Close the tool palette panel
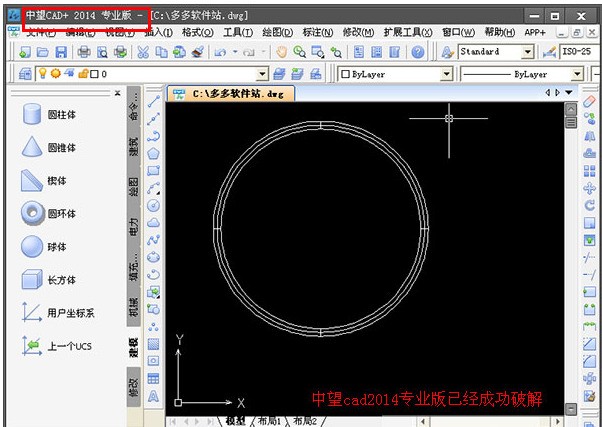The width and height of the screenshot is (602, 427). click(x=117, y=93)
